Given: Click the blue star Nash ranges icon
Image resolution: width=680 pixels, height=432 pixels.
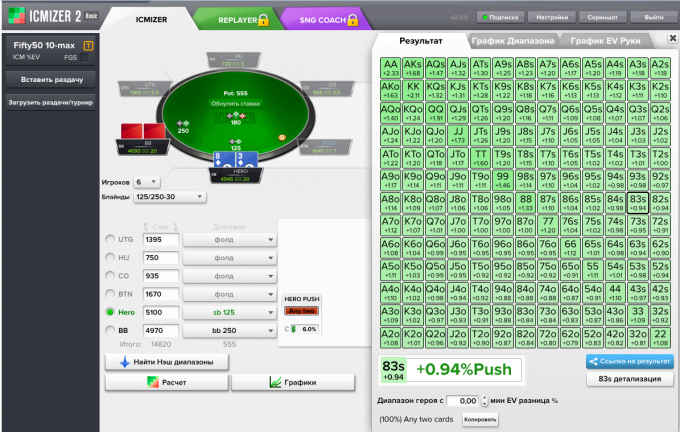Looking at the screenshot, I should (x=124, y=362).
